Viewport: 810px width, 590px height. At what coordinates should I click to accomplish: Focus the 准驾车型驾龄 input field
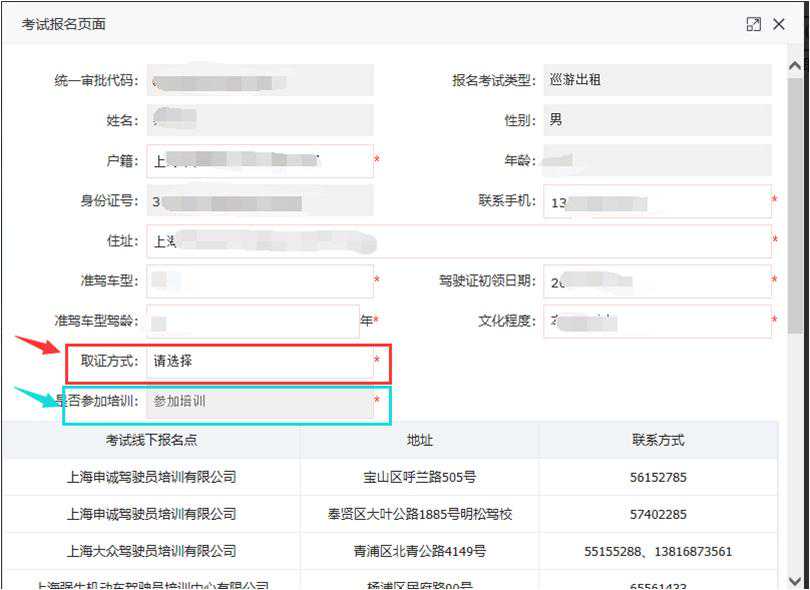(x=252, y=321)
